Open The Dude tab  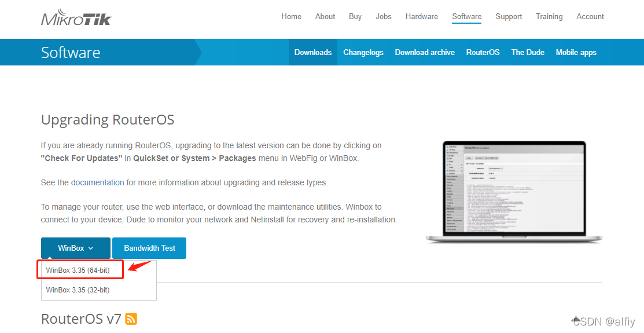tap(528, 52)
